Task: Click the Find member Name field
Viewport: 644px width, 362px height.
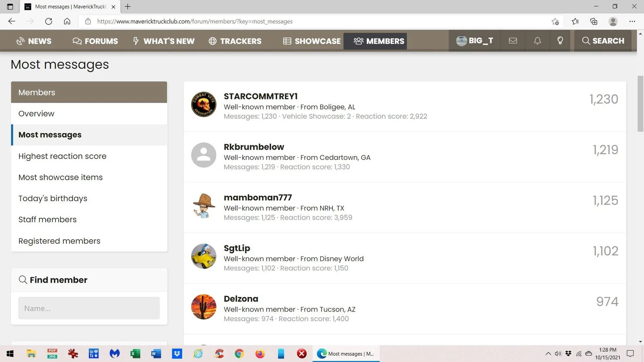Action: (89, 308)
